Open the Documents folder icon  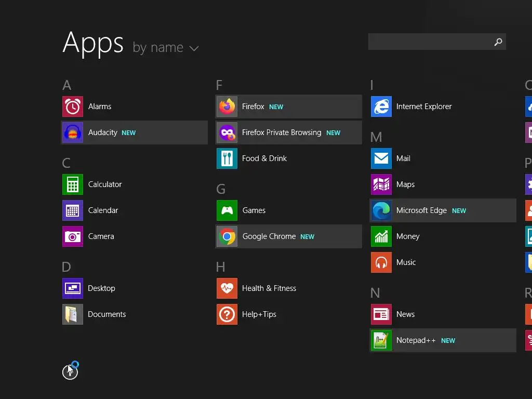tap(73, 314)
